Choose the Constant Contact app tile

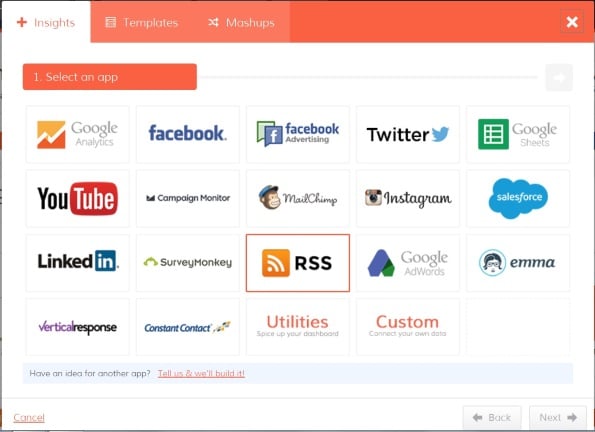click(188, 327)
